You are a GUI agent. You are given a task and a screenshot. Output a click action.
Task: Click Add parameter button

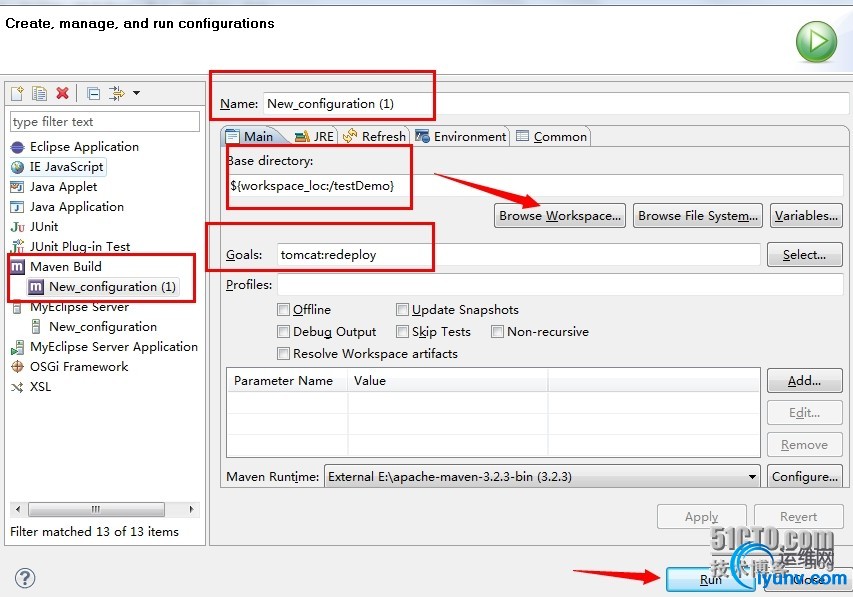pyautogui.click(x=805, y=381)
